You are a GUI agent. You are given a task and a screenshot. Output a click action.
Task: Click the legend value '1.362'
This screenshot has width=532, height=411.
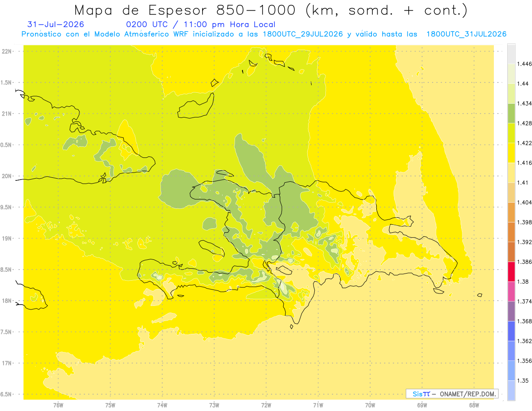tap(524, 341)
